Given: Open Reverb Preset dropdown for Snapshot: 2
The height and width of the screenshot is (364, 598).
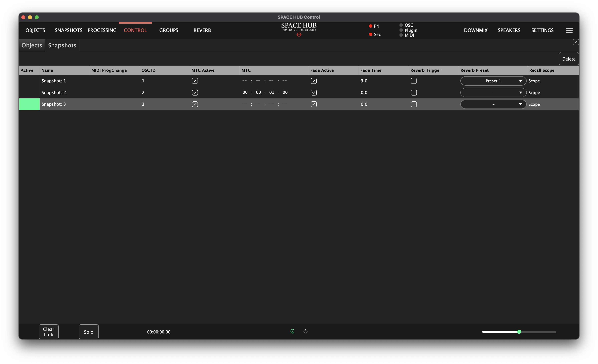Looking at the screenshot, I should pos(493,92).
